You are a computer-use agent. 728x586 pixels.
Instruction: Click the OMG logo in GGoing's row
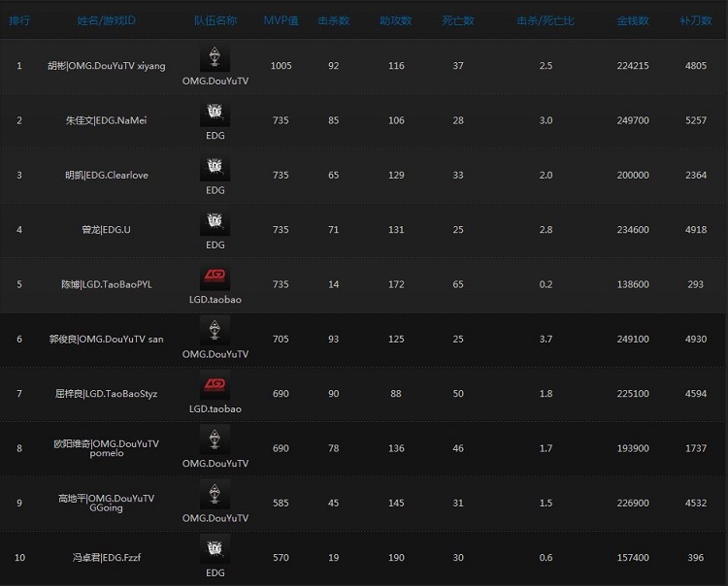pyautogui.click(x=215, y=495)
